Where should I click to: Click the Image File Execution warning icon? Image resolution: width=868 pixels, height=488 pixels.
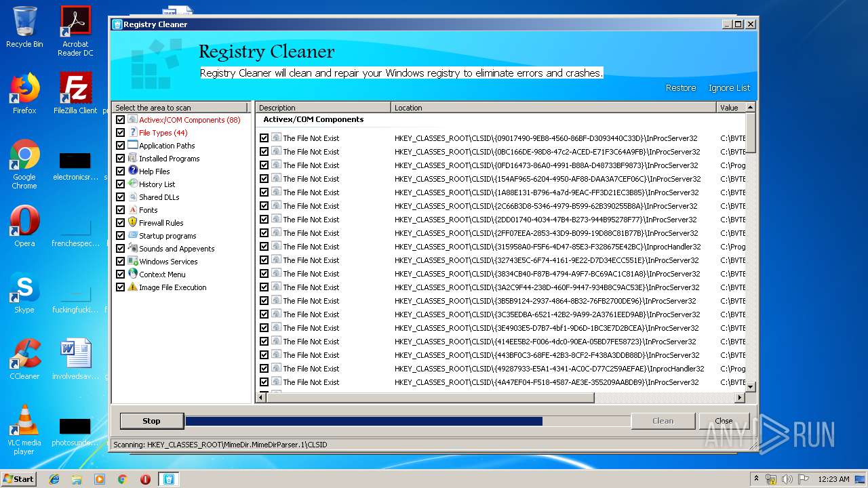click(133, 287)
